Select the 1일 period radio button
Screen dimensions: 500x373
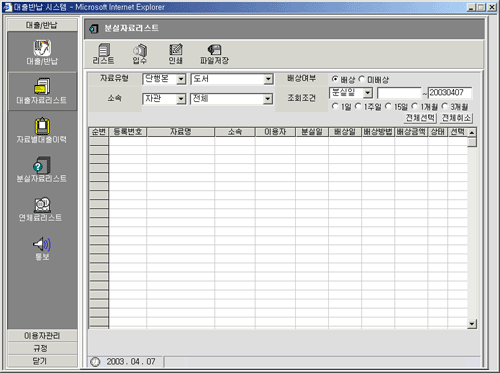(335, 106)
